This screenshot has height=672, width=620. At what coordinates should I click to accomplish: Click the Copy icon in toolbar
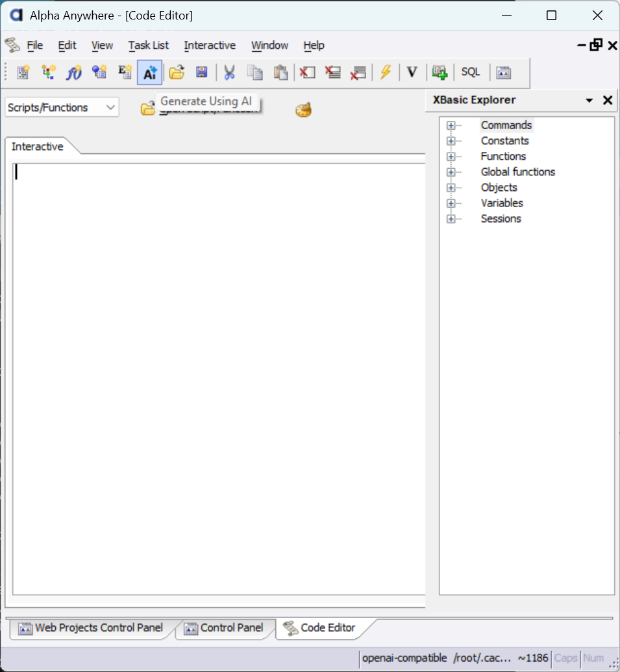[x=255, y=73]
